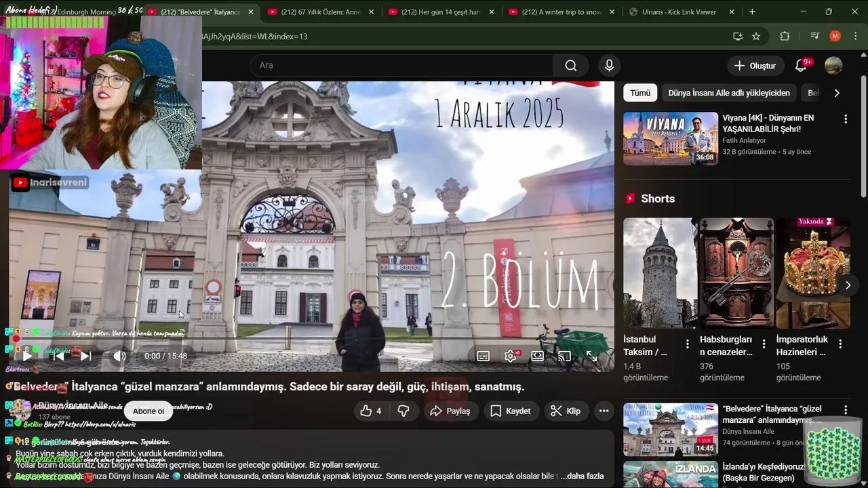Open YouTube notifications bell
Image resolution: width=868 pixels, height=488 pixels.
[801, 66]
